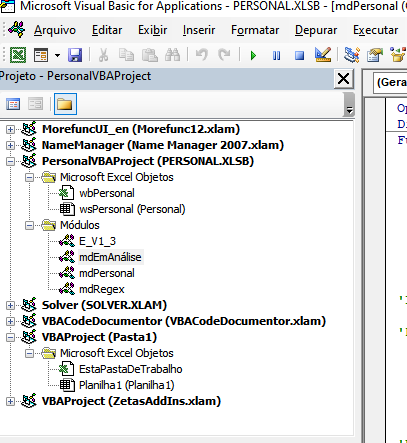This screenshot has height=443, width=407.
Task: Collapse the PersonalVBAProject node
Action: point(10,161)
